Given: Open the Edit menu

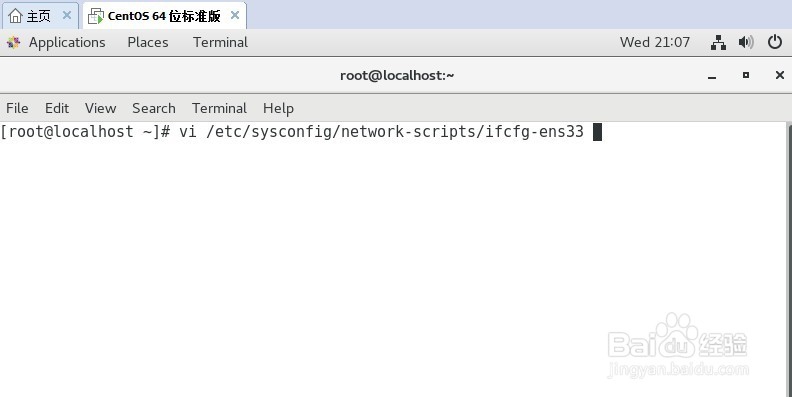Looking at the screenshot, I should [x=57, y=108].
